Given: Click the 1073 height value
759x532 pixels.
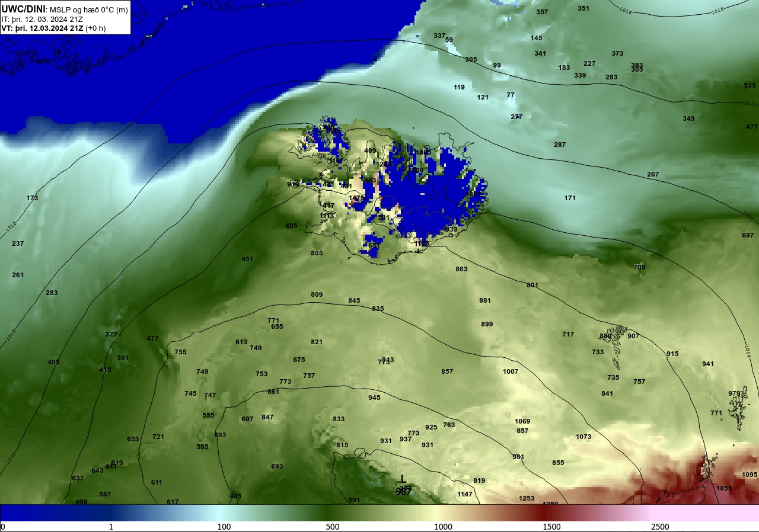Looking at the screenshot, I should tap(583, 437).
